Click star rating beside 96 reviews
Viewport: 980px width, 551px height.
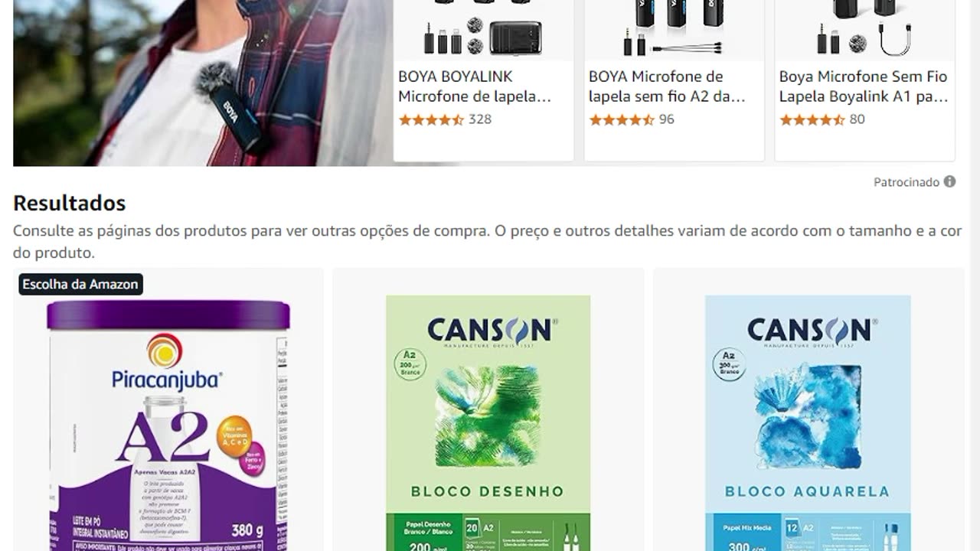click(622, 119)
